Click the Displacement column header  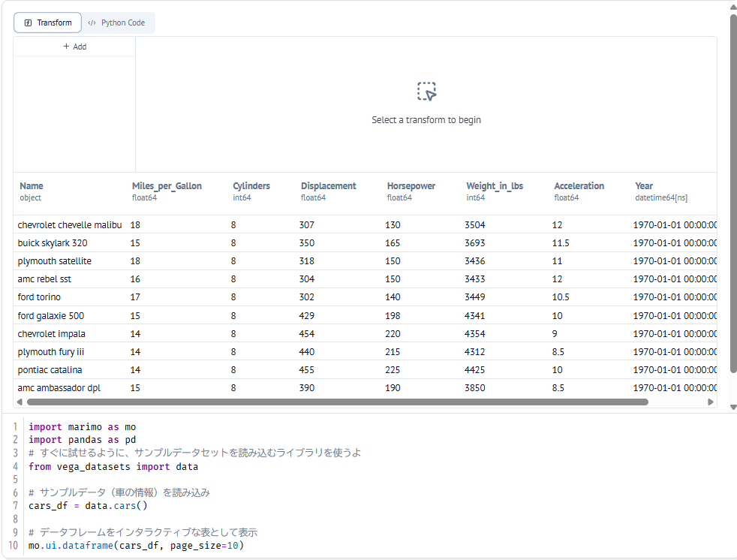click(329, 185)
